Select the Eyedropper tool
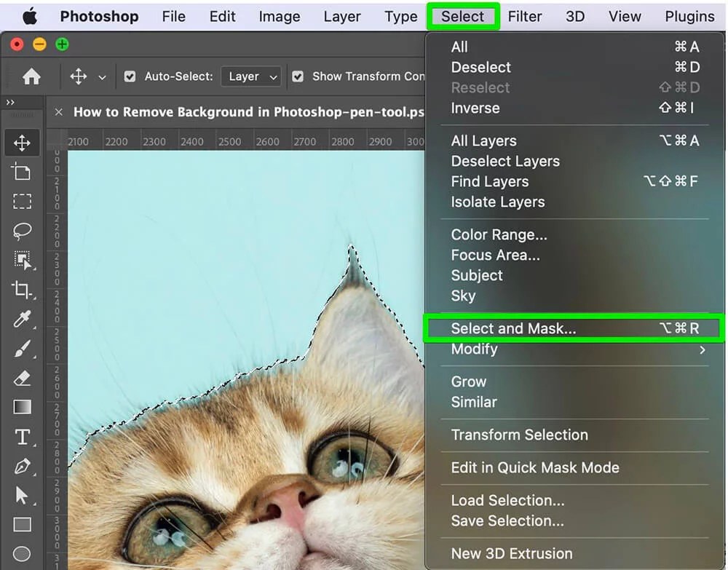This screenshot has width=728, height=570. (22, 319)
